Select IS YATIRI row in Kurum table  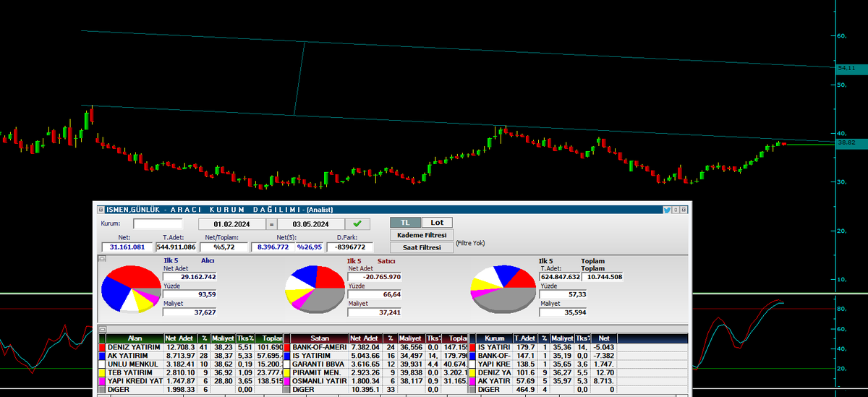tap(579, 348)
